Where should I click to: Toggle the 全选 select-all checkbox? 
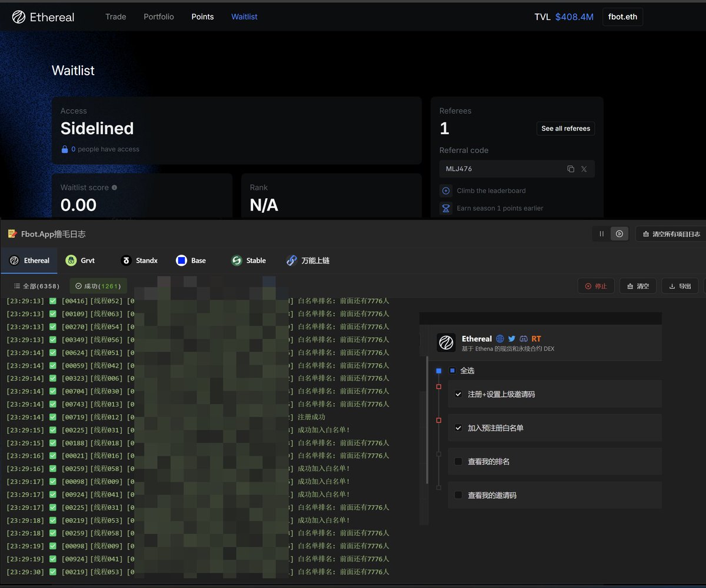coord(452,370)
